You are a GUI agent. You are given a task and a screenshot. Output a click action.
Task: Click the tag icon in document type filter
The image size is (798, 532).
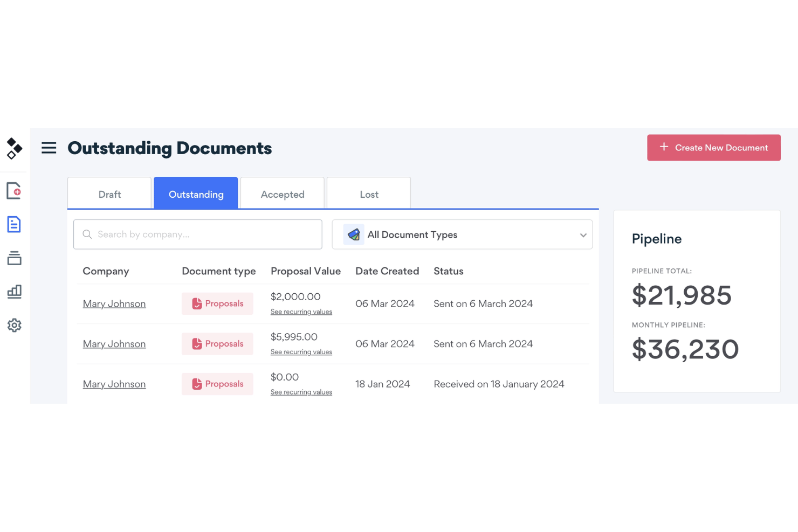(354, 234)
